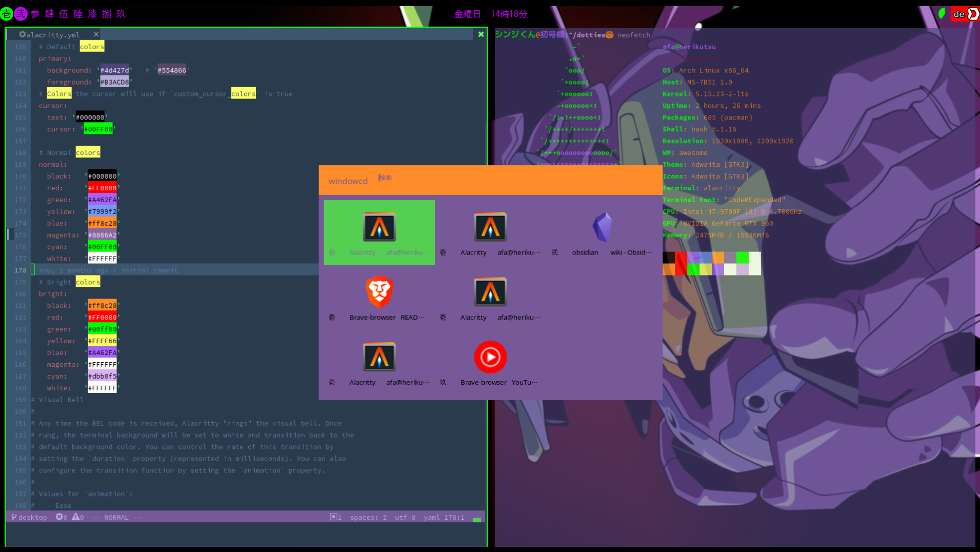Click the 'OS: Arch Linux x86_64' line
This screenshot has height=552, width=980.
(x=705, y=70)
